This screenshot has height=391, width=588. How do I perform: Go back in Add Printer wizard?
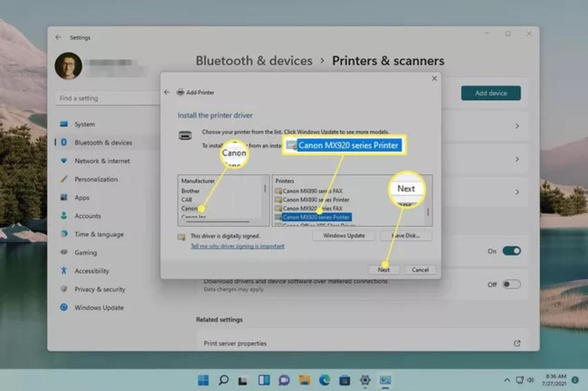tap(167, 92)
